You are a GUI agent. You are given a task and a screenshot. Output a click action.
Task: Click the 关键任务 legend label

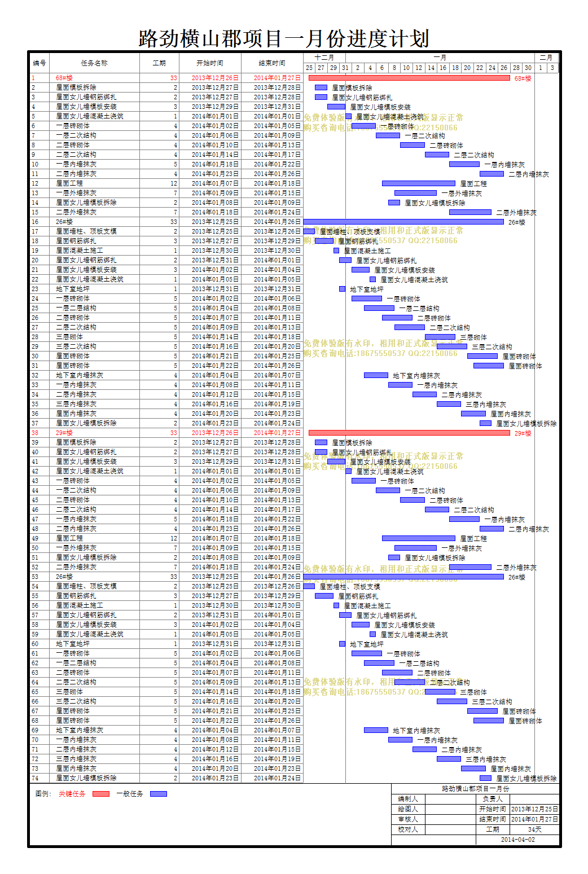[72, 794]
